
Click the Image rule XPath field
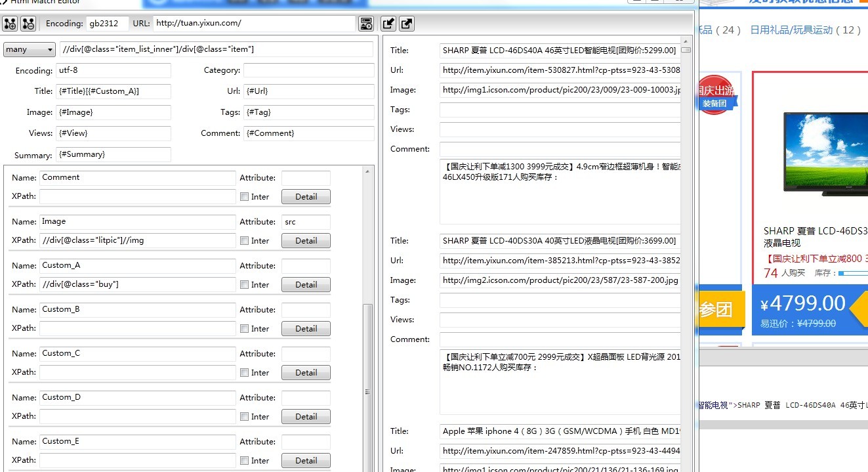click(x=137, y=240)
